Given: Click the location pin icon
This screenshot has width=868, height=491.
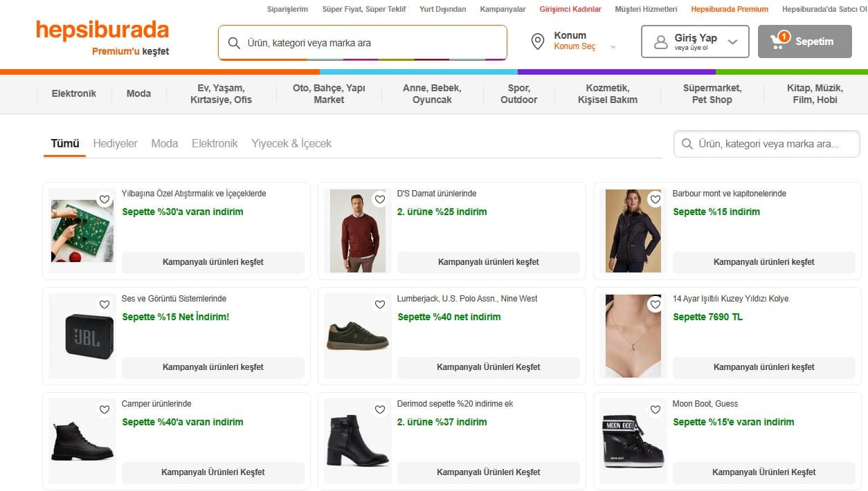Looking at the screenshot, I should (537, 41).
